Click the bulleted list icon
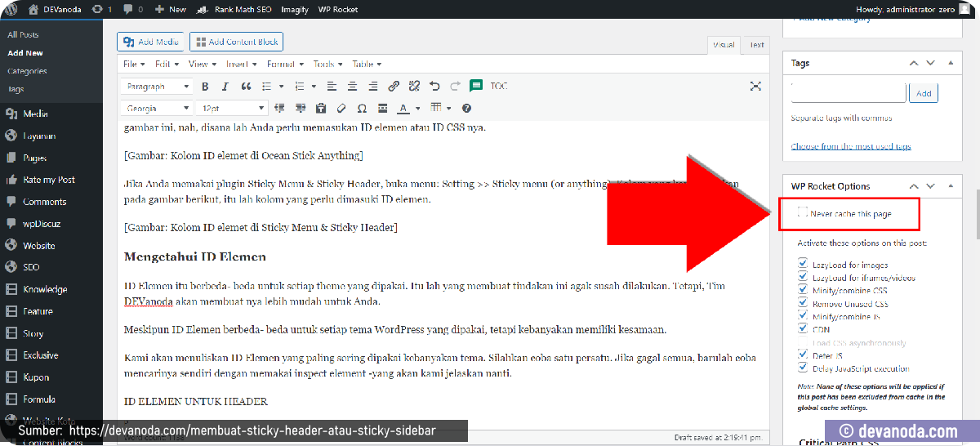This screenshot has height=446, width=980. [x=267, y=86]
